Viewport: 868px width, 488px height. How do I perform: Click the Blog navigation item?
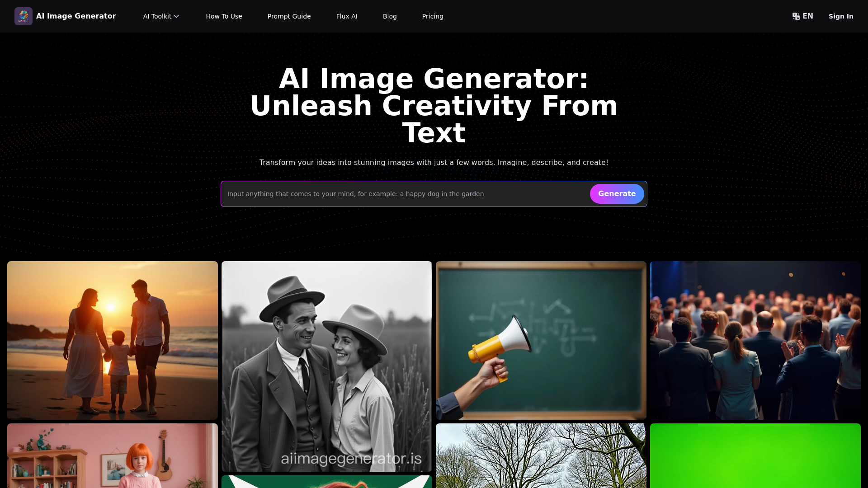[x=390, y=16]
